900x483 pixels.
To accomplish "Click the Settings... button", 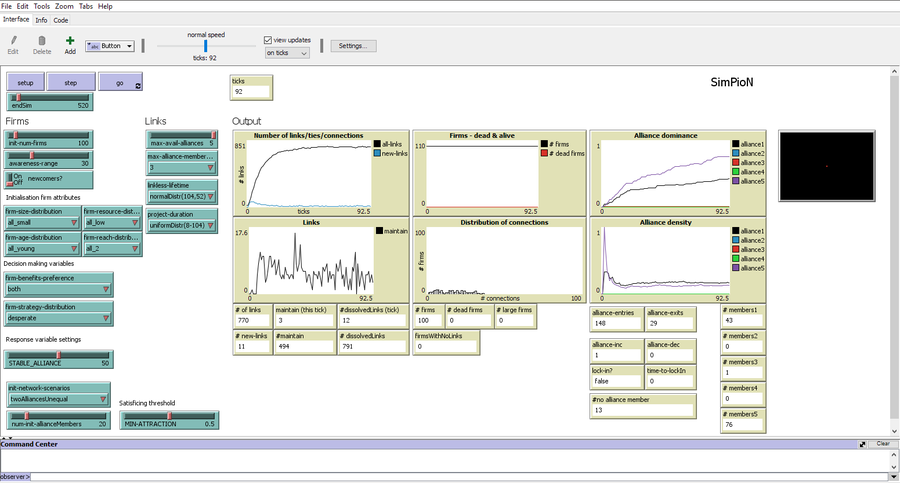I will (352, 46).
